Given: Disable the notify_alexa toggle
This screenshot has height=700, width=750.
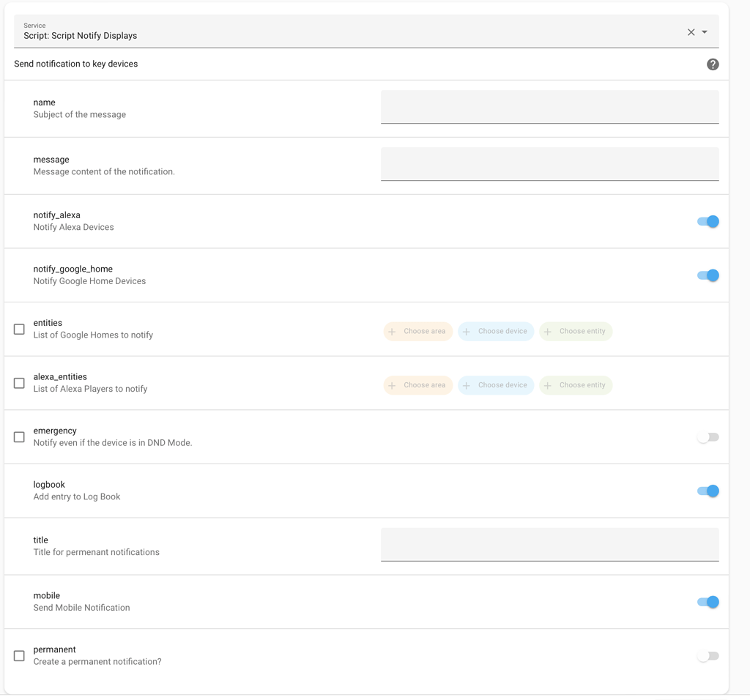Looking at the screenshot, I should [x=707, y=221].
